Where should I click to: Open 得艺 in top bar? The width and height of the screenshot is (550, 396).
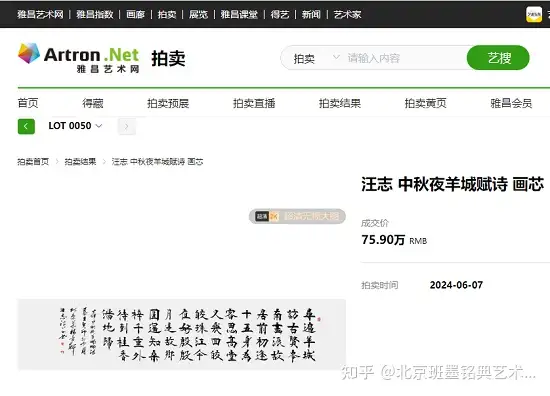coord(280,14)
